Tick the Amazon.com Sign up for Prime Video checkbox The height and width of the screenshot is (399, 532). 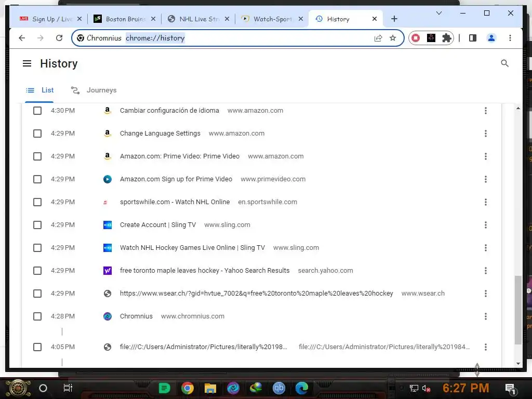(37, 179)
